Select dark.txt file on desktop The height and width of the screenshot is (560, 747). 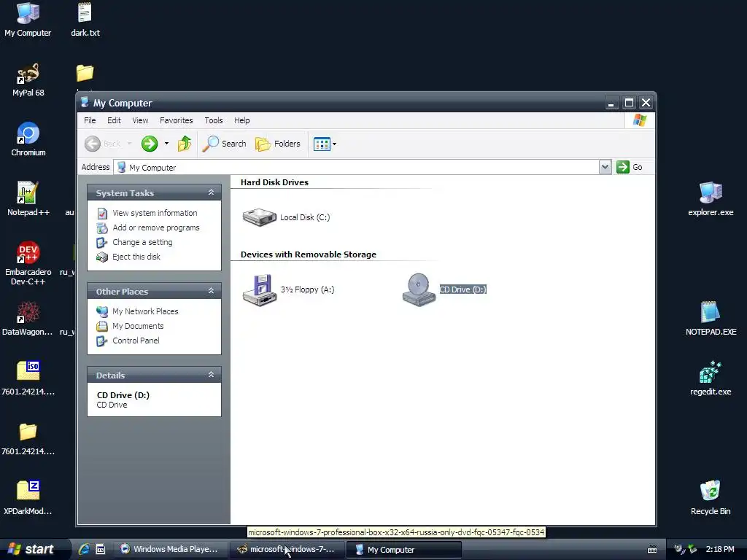pos(85,20)
